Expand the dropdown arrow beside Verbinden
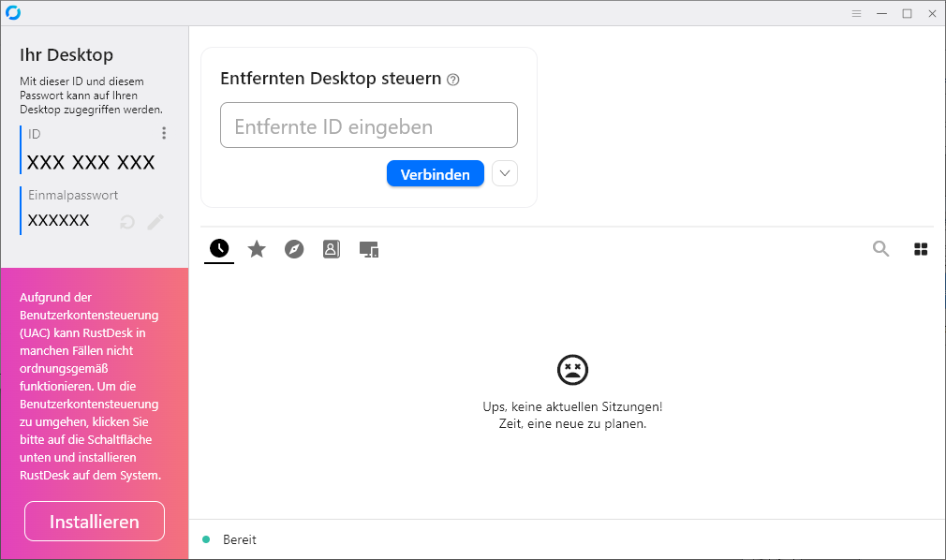This screenshot has height=560, width=946. click(x=505, y=173)
